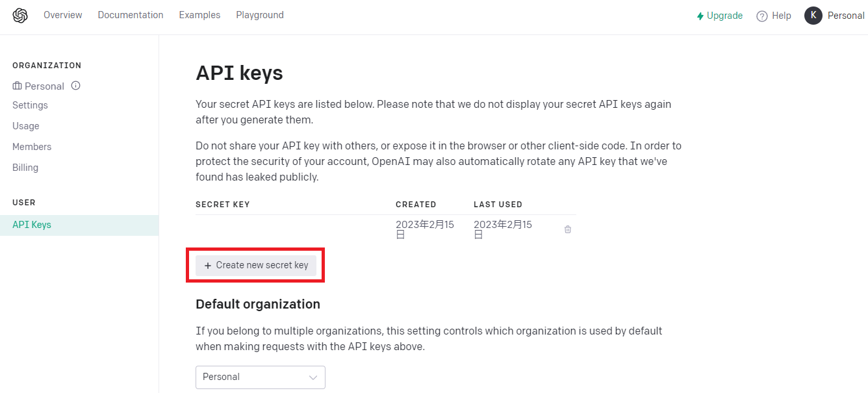The height and width of the screenshot is (393, 868).
Task: Open the Billing page
Action: pos(25,167)
